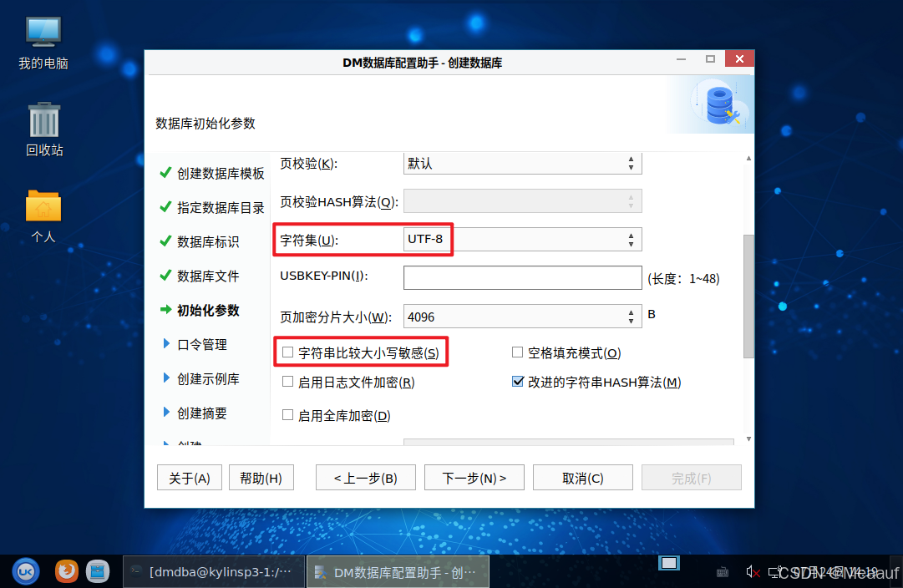Click the 帮助(H) button

click(x=261, y=478)
